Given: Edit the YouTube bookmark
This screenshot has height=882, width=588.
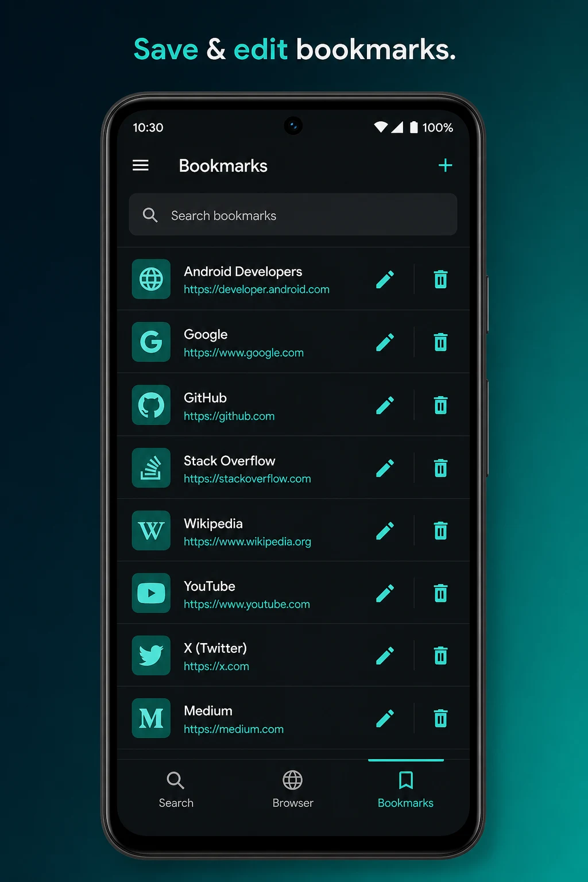Looking at the screenshot, I should (385, 593).
